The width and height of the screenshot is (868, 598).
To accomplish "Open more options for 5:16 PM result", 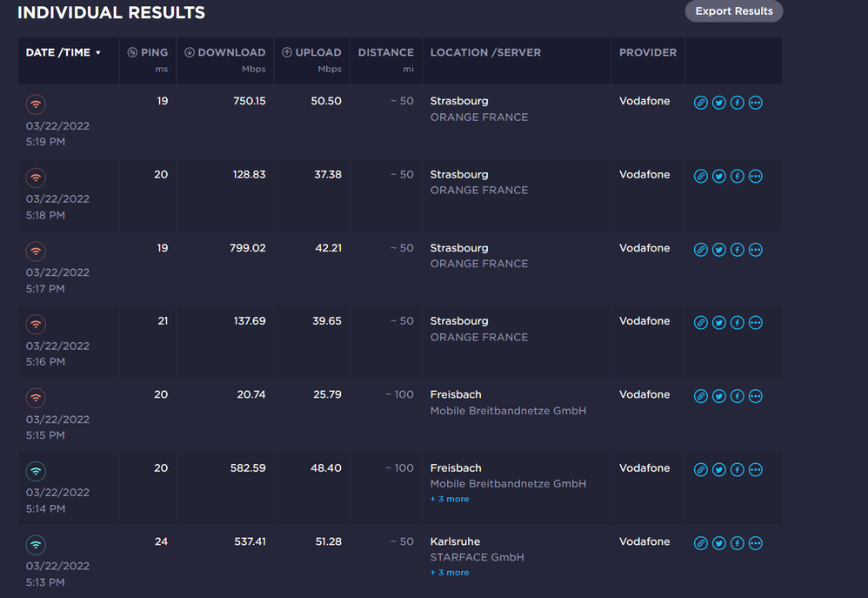I will 756,323.
